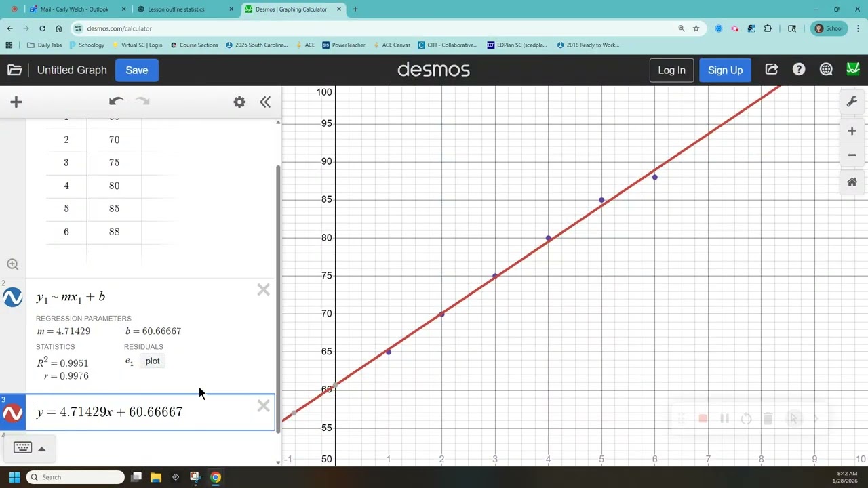Reset graph to default home view
868x488 pixels.
tap(852, 182)
